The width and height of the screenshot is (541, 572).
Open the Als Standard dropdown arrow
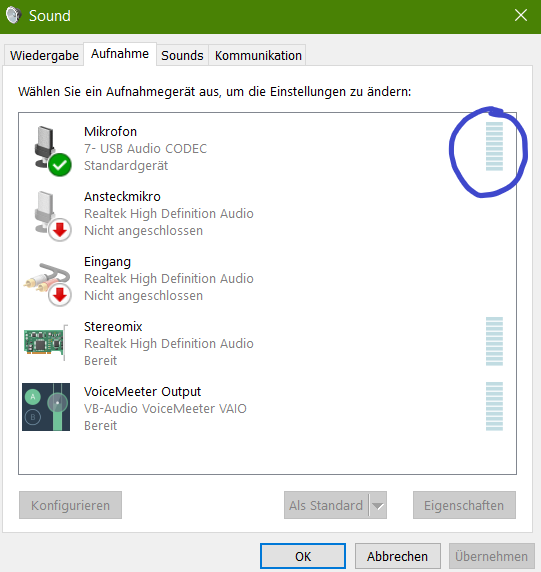378,505
